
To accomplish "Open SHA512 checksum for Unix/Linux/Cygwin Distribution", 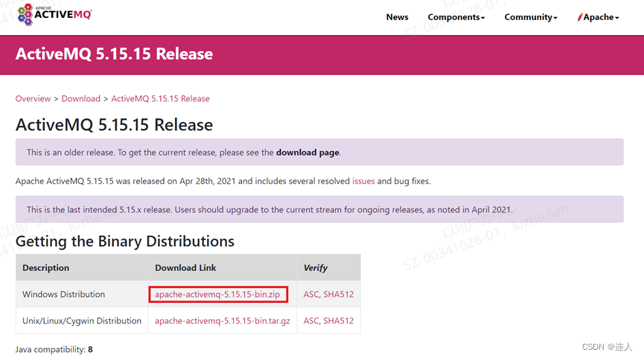I will click(339, 321).
